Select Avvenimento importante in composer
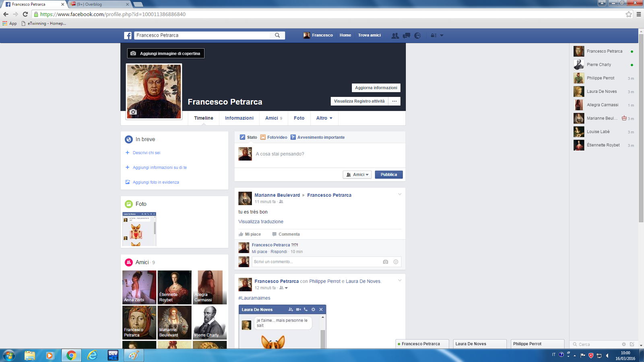The image size is (644, 362). tap(318, 137)
